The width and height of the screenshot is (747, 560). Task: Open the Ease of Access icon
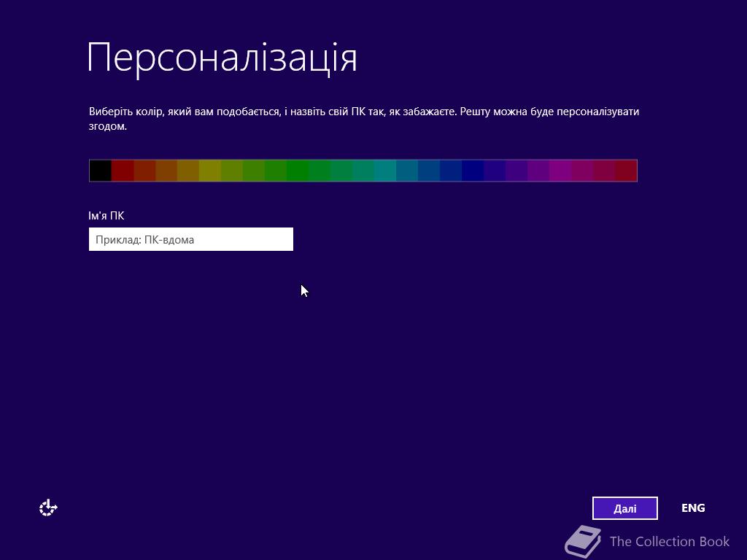tap(48, 508)
